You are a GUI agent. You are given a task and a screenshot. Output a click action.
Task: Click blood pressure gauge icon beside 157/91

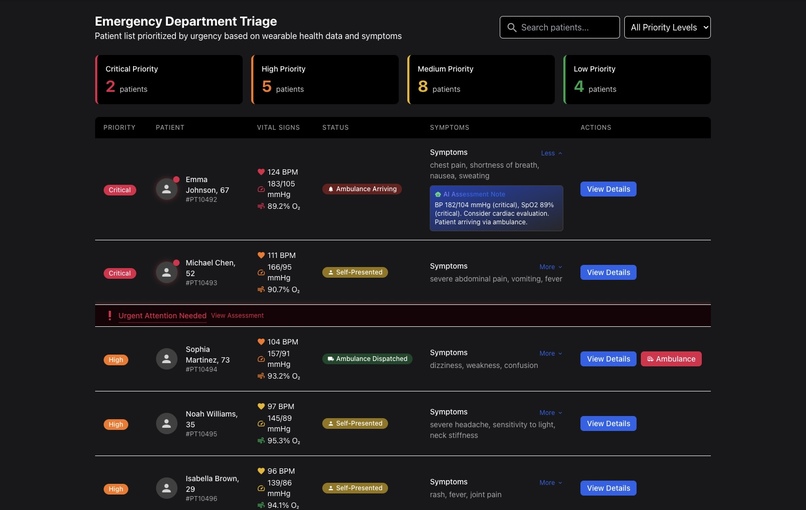tap(261, 359)
